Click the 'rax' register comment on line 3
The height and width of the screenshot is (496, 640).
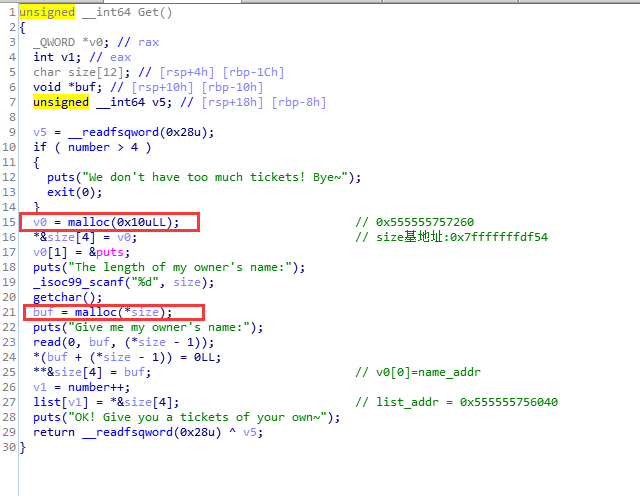148,42
